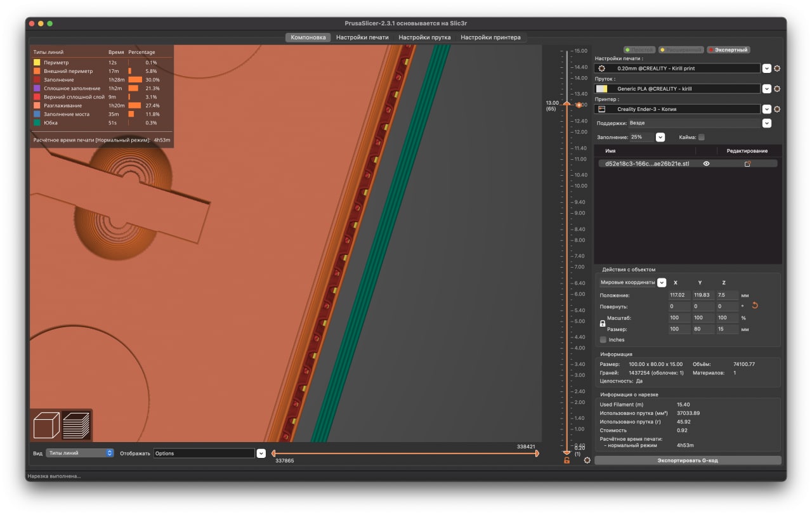
Task: Click the Сплошное заполнение legend row label
Action: click(72, 88)
